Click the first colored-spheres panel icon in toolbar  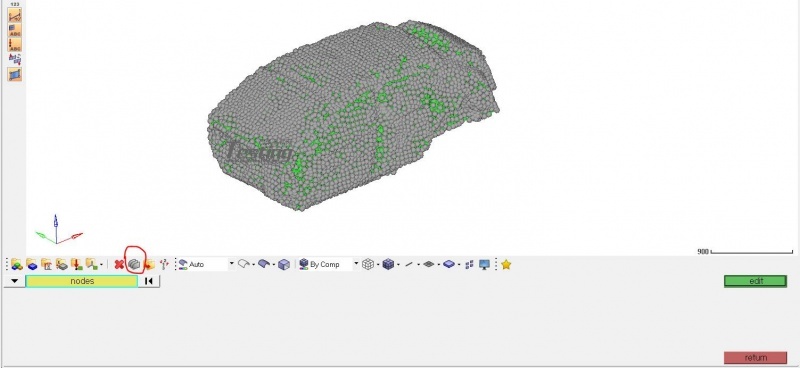[16, 264]
